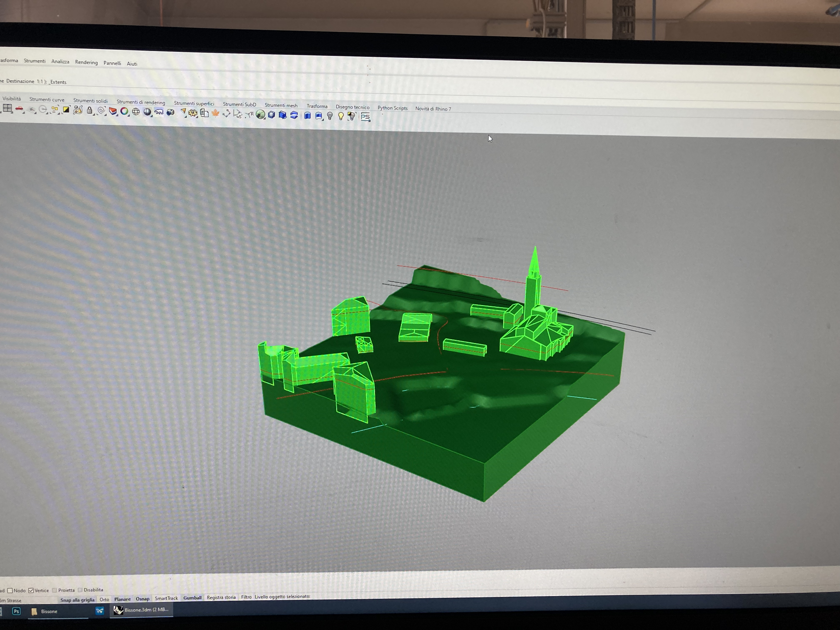Open the Rendering menu
Image resolution: width=840 pixels, height=630 pixels.
tap(86, 62)
